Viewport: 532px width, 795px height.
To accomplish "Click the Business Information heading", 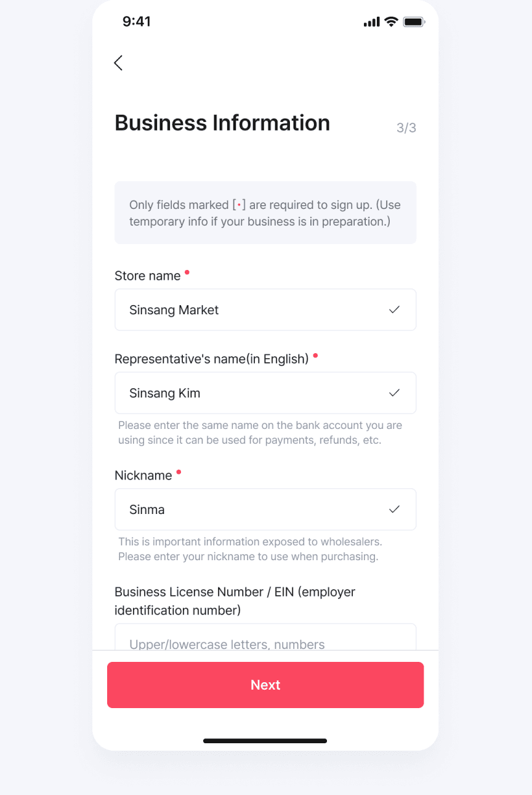I will click(222, 123).
